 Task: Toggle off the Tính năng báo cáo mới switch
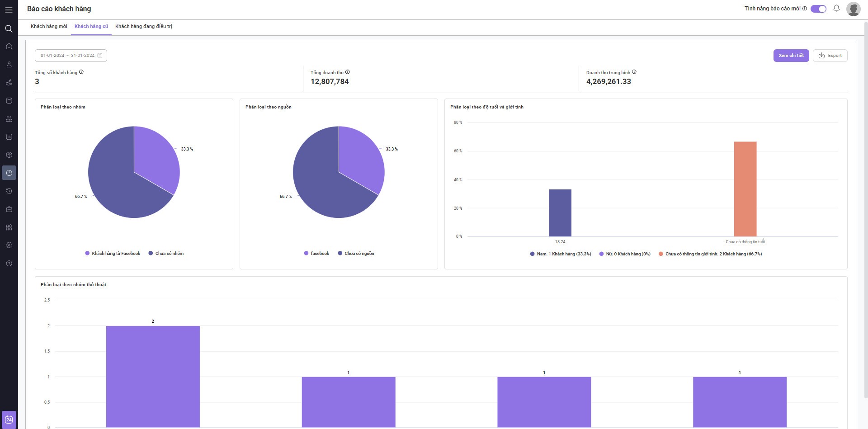pos(818,9)
